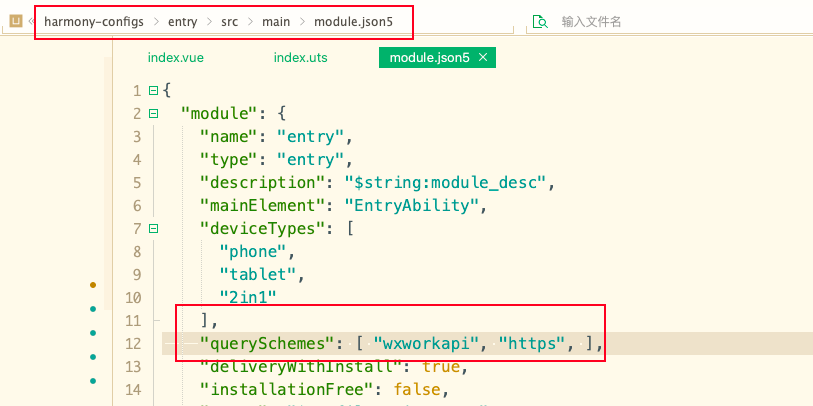Image resolution: width=813 pixels, height=406 pixels.
Task: Collapse the root object at line 1
Action: [153, 91]
